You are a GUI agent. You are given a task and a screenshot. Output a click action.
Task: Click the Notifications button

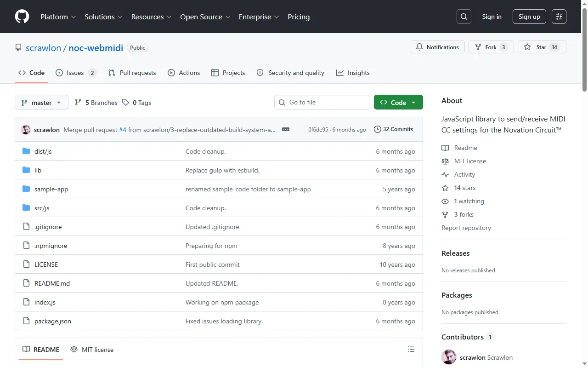[x=437, y=47]
